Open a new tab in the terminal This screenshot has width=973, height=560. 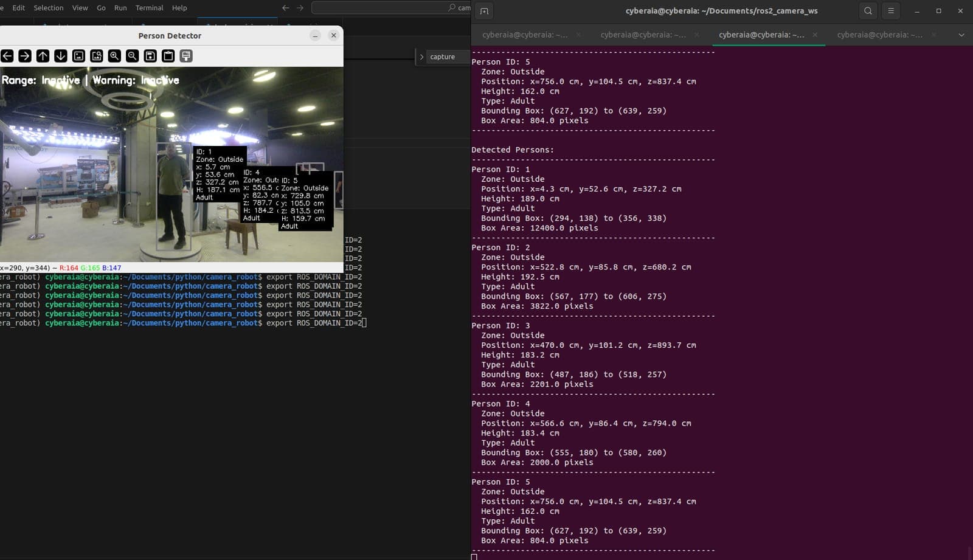[484, 11]
